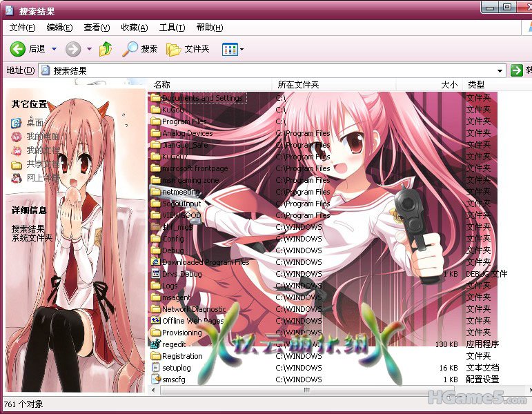The height and width of the screenshot is (414, 532).
Task: Select the $hf_mig$ folder name
Action: click(x=177, y=227)
